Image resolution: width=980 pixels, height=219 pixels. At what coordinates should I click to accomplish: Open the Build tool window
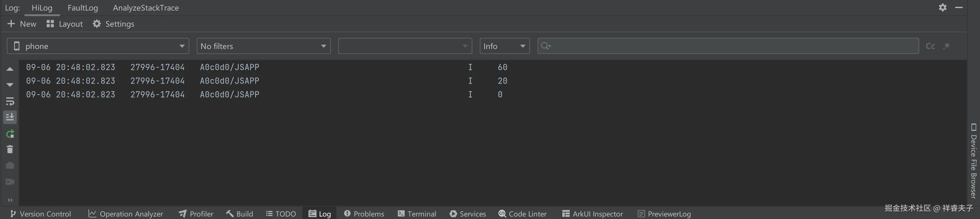click(x=239, y=214)
